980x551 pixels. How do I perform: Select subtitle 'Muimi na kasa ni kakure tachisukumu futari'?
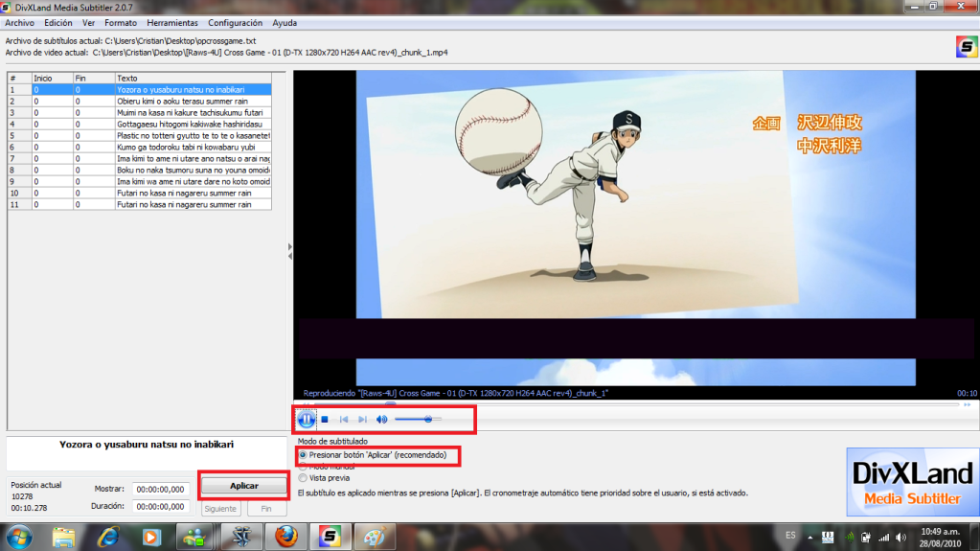coord(139,112)
